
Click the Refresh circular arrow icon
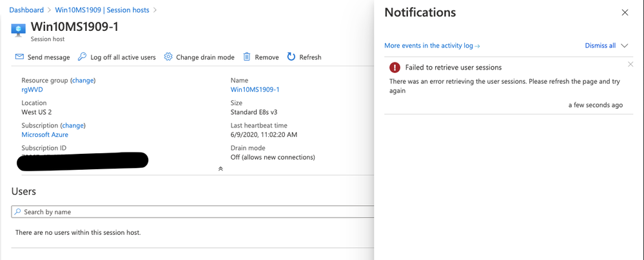[291, 57]
